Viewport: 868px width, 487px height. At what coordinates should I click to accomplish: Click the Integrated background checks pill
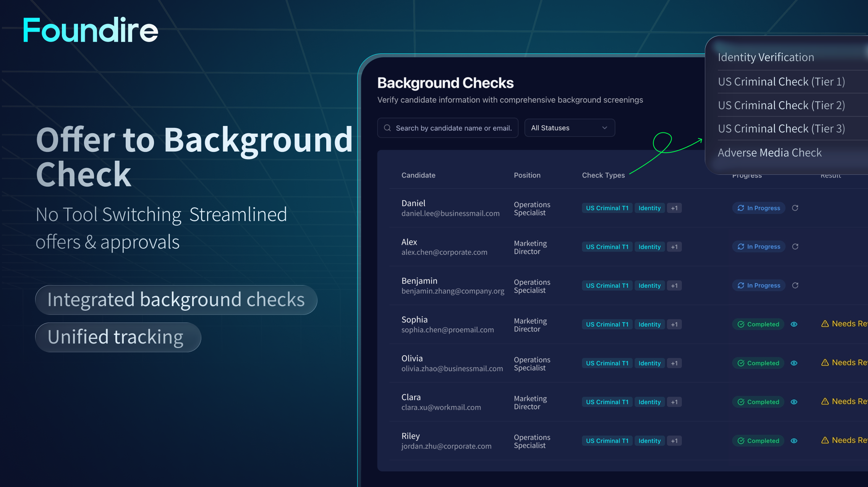click(x=176, y=300)
